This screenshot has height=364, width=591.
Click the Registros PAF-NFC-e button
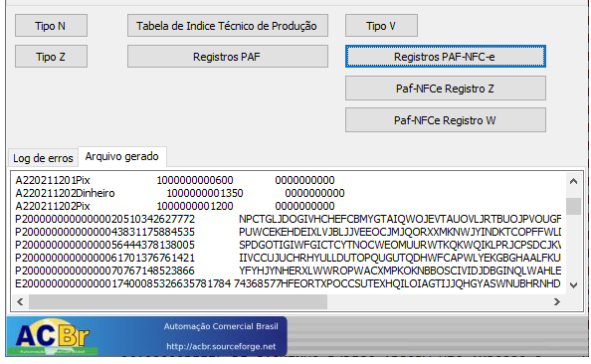[445, 57]
